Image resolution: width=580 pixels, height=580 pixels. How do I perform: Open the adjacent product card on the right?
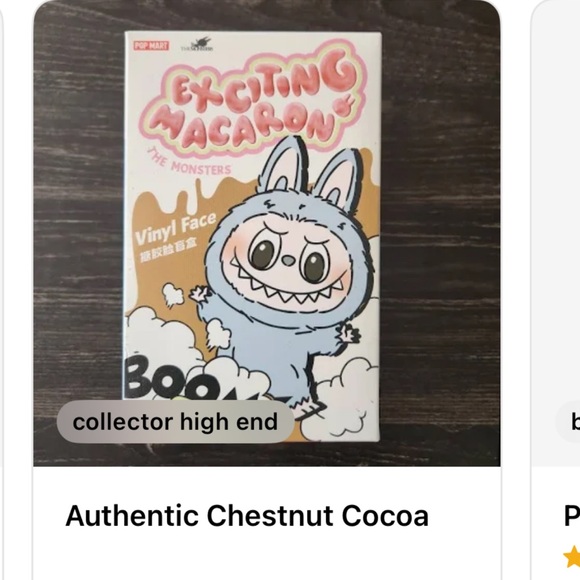pyautogui.click(x=555, y=290)
